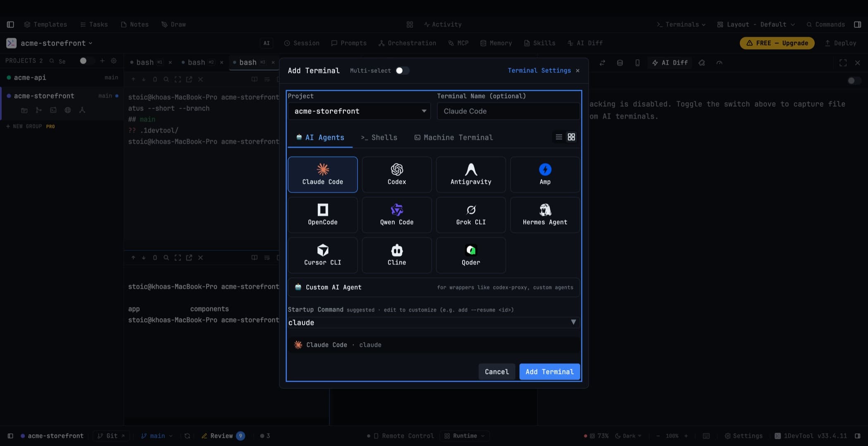Image resolution: width=868 pixels, height=446 pixels.
Task: Clear upper terminal with trash icon
Action: [155, 79]
